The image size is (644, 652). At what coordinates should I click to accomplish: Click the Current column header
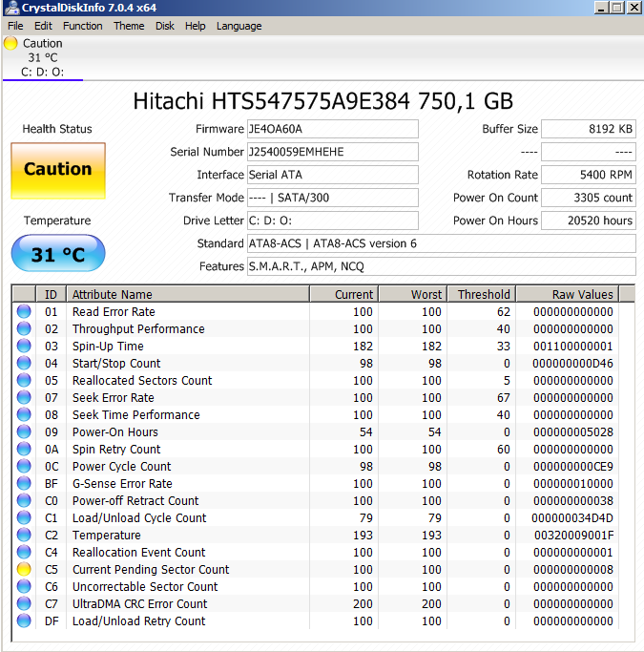[x=344, y=294]
